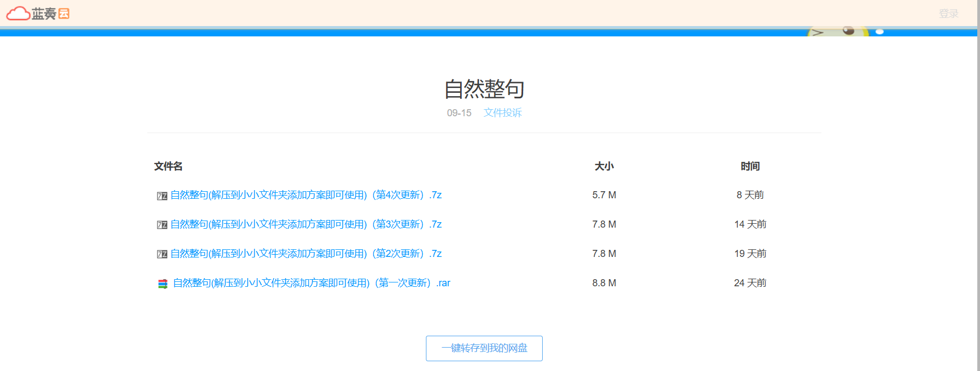The width and height of the screenshot is (980, 371).
Task: Click the 7.8 M size of 第3次更新
Action: pos(604,224)
